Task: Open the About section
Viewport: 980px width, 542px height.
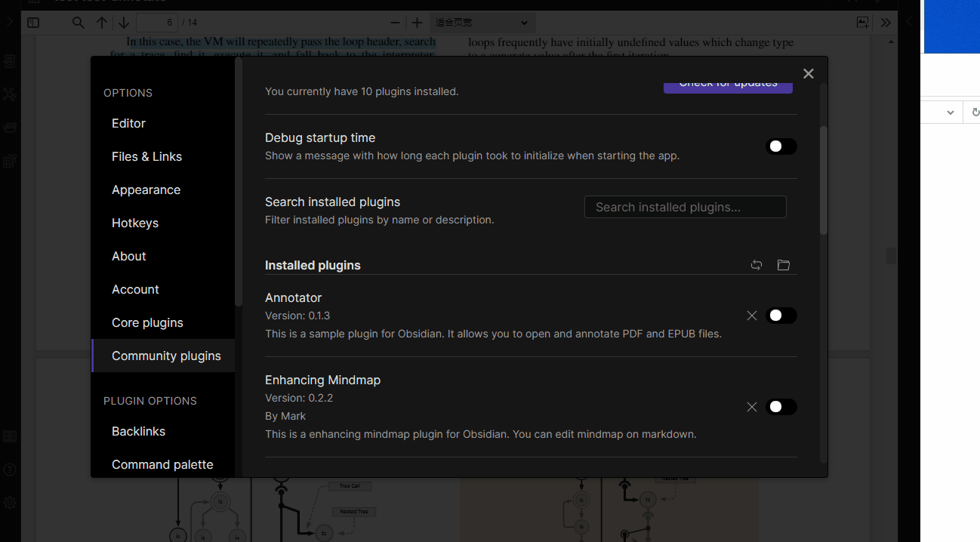Action: [x=163, y=256]
